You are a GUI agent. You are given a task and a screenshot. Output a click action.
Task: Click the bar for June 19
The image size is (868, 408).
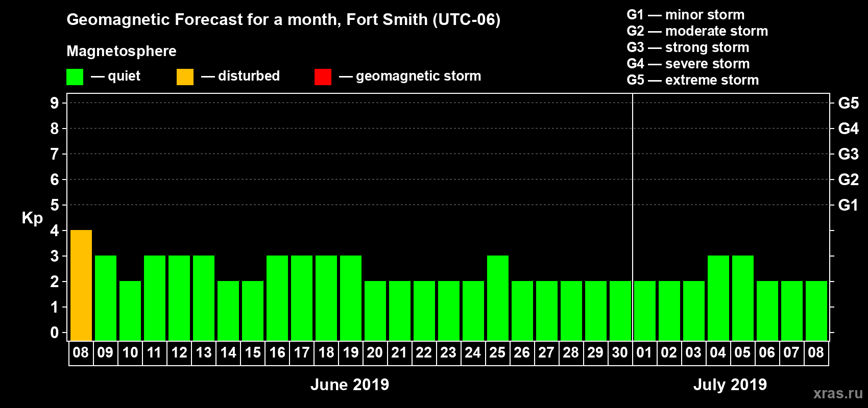point(351,298)
